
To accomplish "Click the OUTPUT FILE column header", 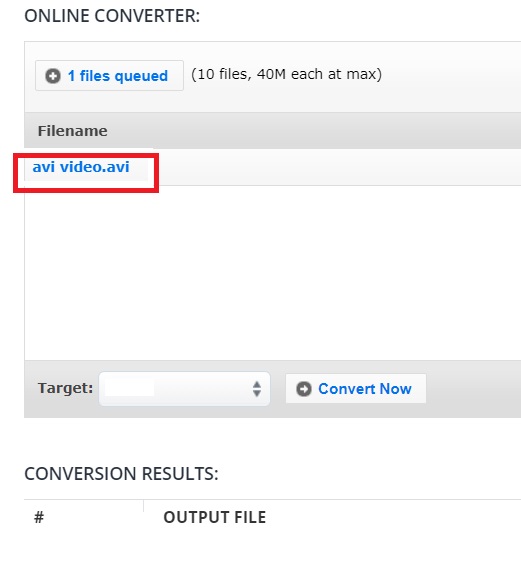I will tap(215, 517).
